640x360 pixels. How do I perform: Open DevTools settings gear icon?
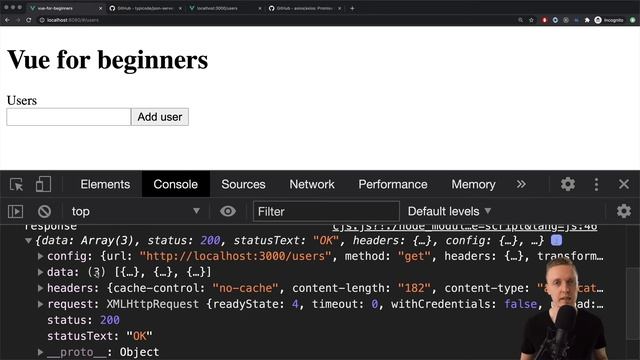567,184
